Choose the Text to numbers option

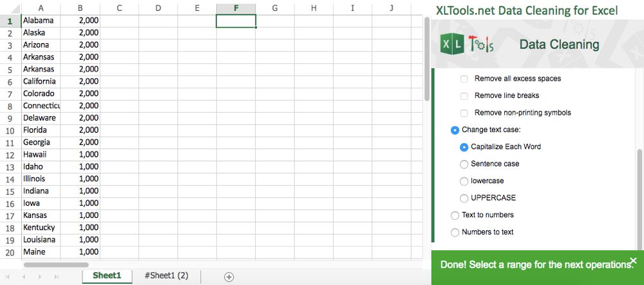coord(455,215)
